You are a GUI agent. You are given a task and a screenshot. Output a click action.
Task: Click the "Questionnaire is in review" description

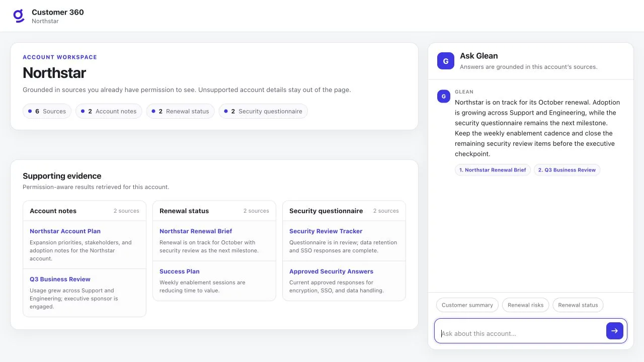coord(343,246)
